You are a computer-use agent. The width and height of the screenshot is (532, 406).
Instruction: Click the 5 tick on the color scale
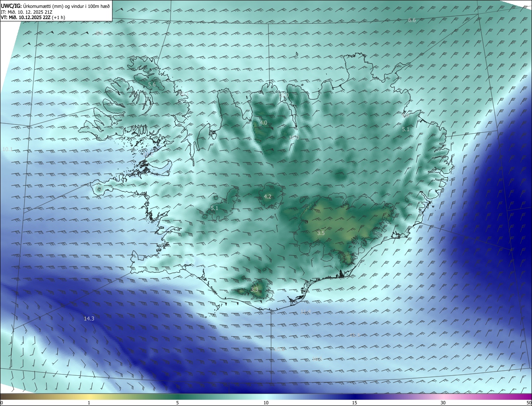click(177, 403)
